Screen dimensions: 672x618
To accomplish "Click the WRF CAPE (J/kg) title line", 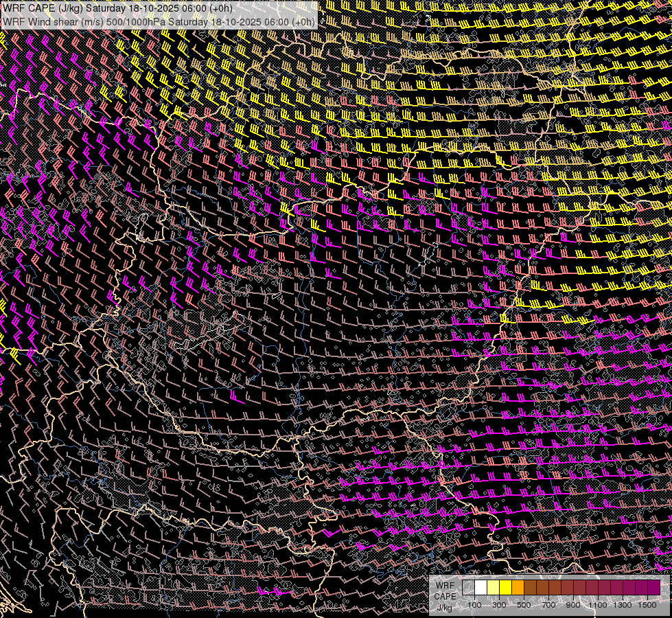I will pyautogui.click(x=117, y=8).
